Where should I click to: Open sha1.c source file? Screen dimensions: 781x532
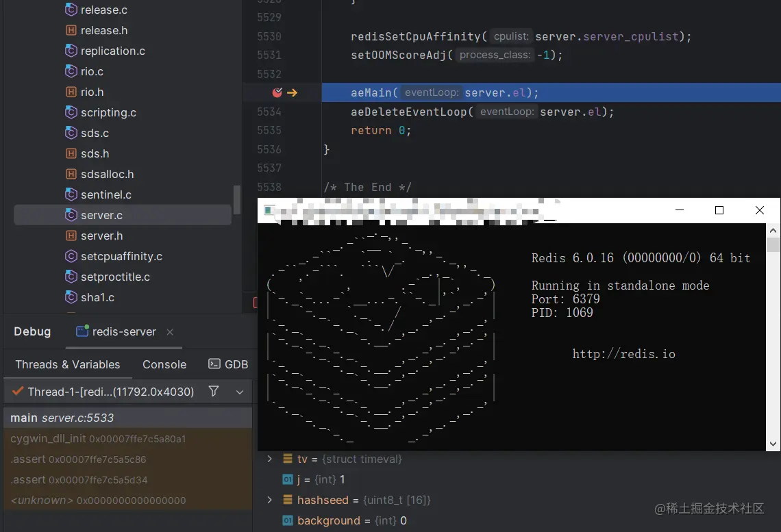pyautogui.click(x=97, y=297)
